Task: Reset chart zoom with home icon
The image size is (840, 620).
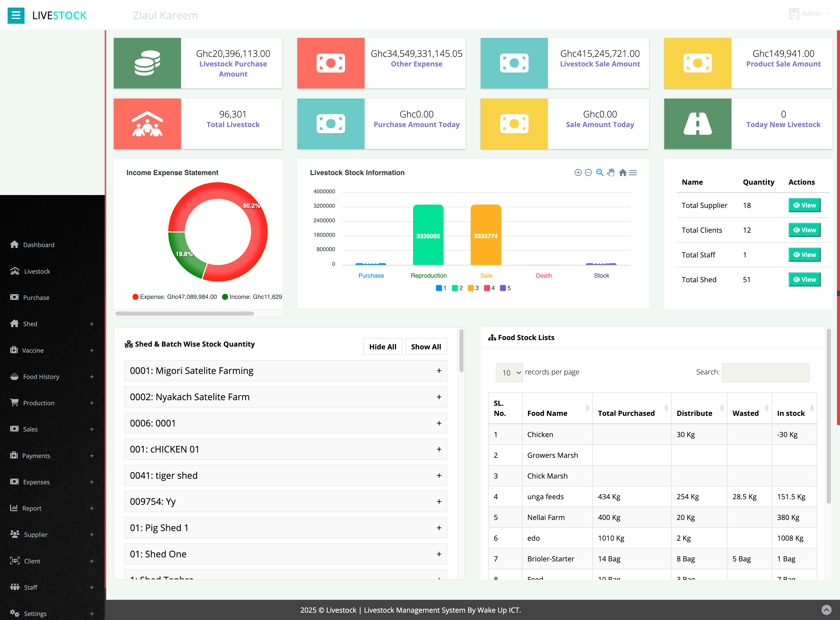Action: (x=623, y=173)
